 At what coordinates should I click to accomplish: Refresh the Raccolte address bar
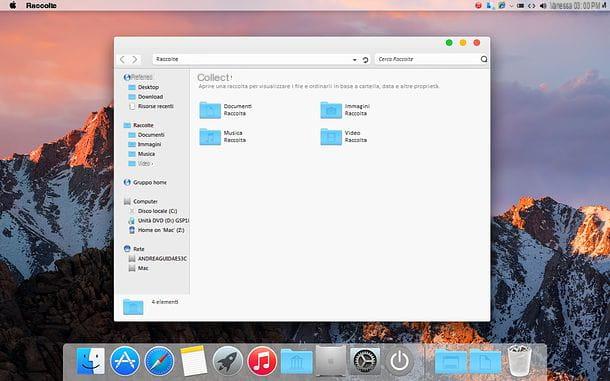tap(365, 60)
